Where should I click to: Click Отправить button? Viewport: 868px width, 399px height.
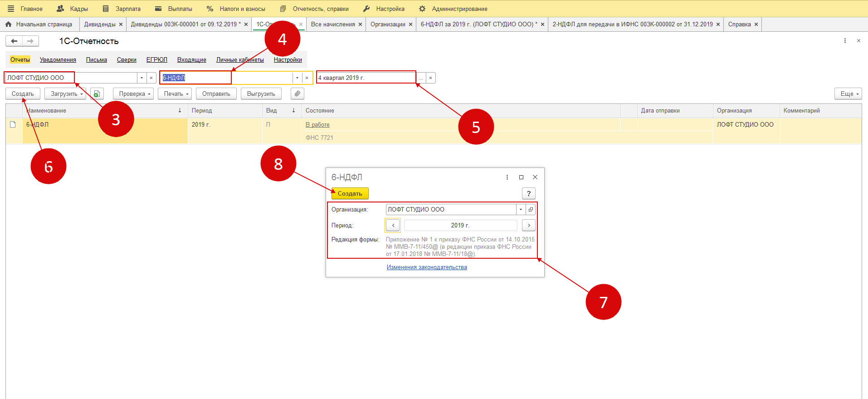coord(216,94)
